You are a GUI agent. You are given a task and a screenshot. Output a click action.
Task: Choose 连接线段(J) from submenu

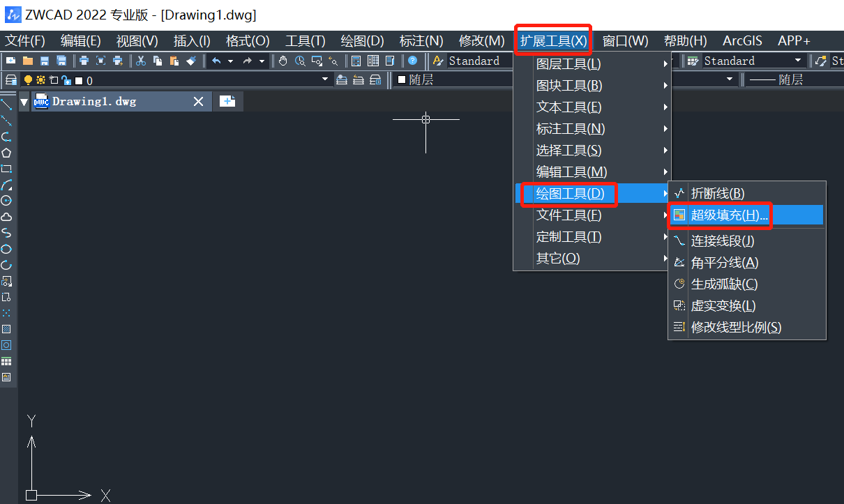tap(747, 241)
